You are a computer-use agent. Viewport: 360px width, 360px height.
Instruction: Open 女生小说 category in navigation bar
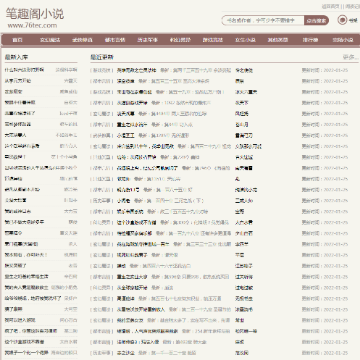point(245,40)
